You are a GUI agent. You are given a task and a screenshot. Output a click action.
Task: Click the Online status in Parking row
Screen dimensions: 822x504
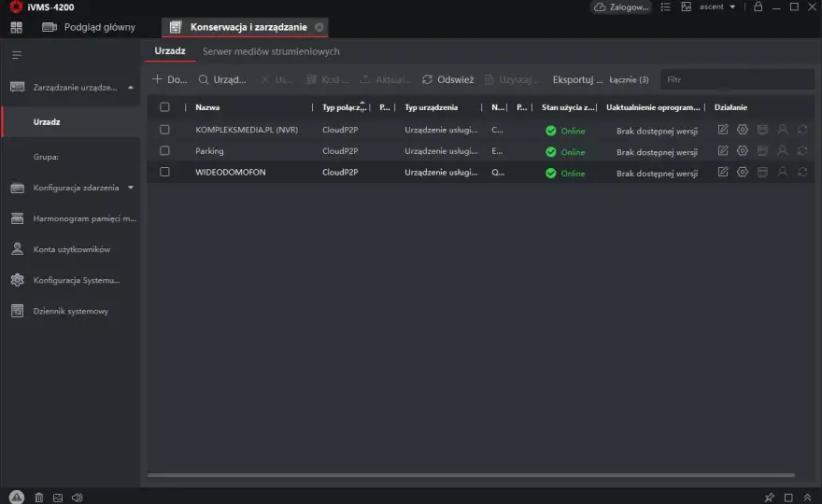click(573, 152)
